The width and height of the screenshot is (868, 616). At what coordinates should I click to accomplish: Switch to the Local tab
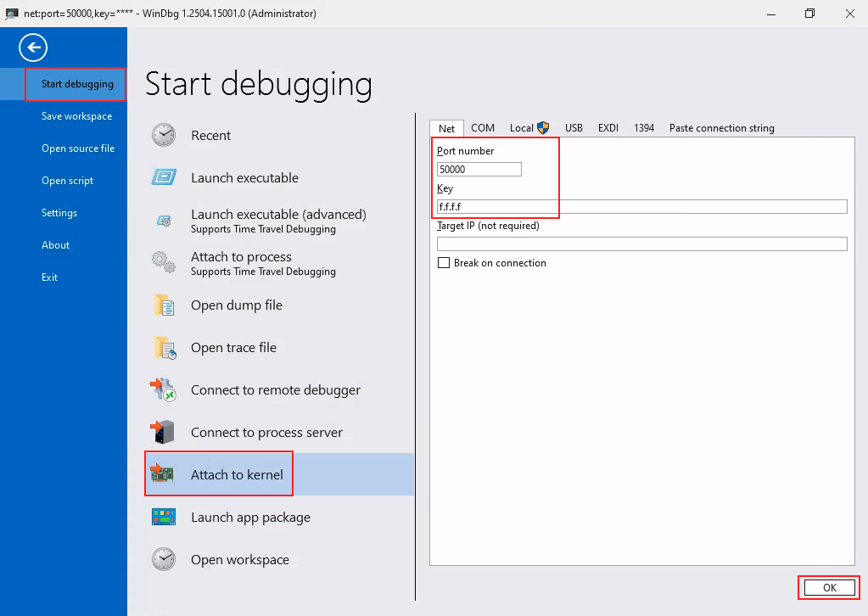tap(529, 128)
